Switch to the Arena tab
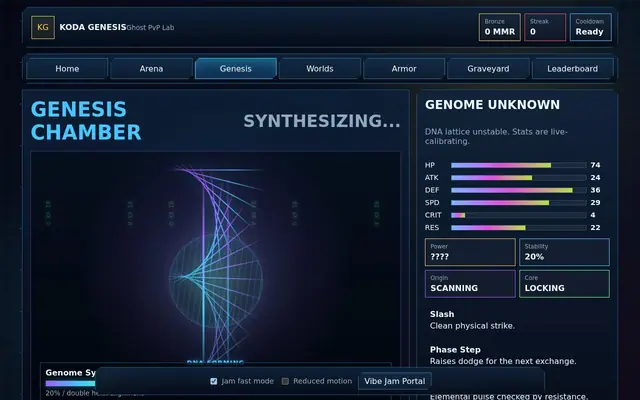 click(151, 69)
